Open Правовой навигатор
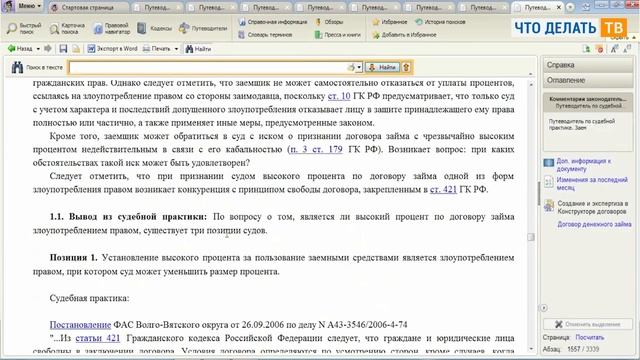Viewport: 640px width, 360px height. pyautogui.click(x=112, y=28)
